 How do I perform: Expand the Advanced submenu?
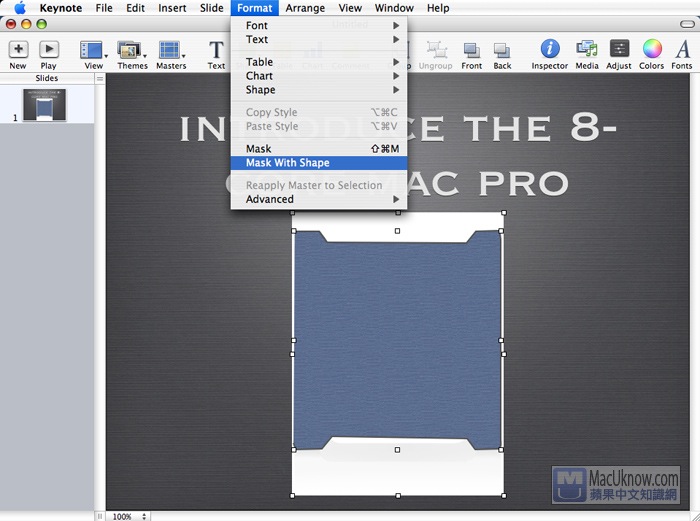(319, 199)
